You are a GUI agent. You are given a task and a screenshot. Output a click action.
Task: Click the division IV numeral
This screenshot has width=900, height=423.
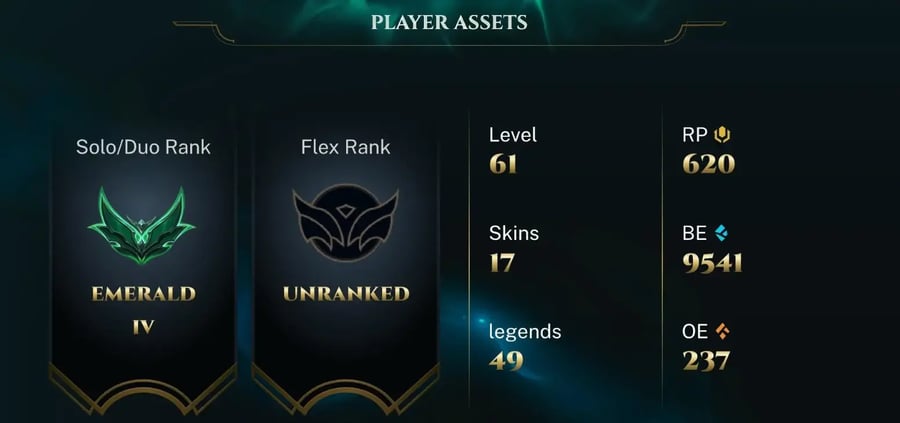point(143,327)
